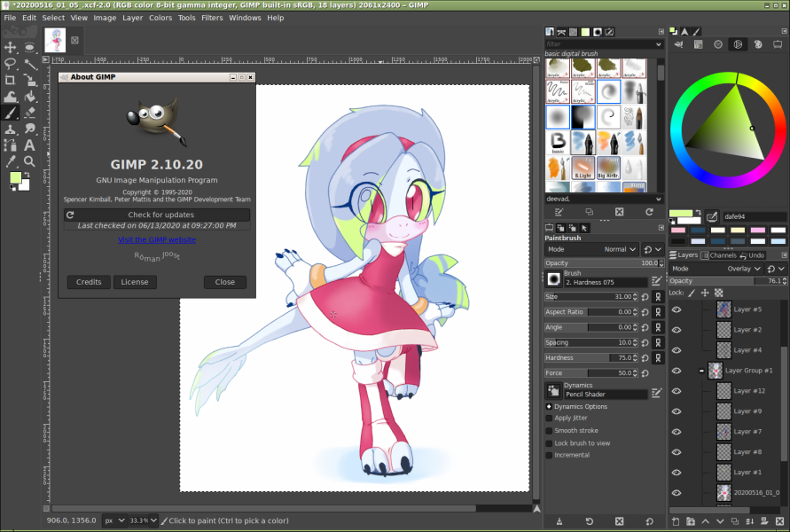The height and width of the screenshot is (532, 790).
Task: Open Paintbrush Mode dropdown showing Normal
Action: [x=592, y=249]
